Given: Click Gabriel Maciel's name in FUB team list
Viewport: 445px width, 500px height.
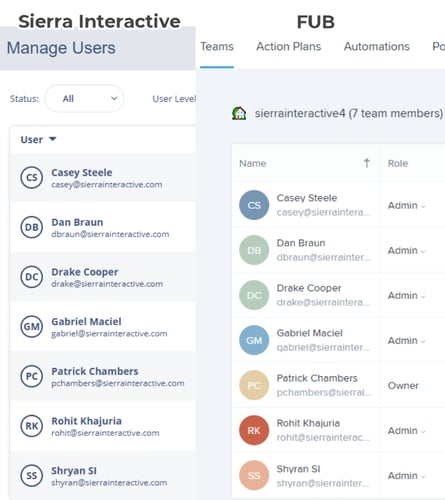Looking at the screenshot, I should [309, 333].
